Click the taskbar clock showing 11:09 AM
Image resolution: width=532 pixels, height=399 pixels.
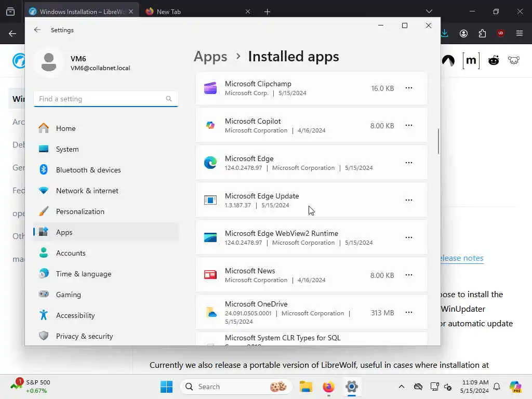point(475,387)
